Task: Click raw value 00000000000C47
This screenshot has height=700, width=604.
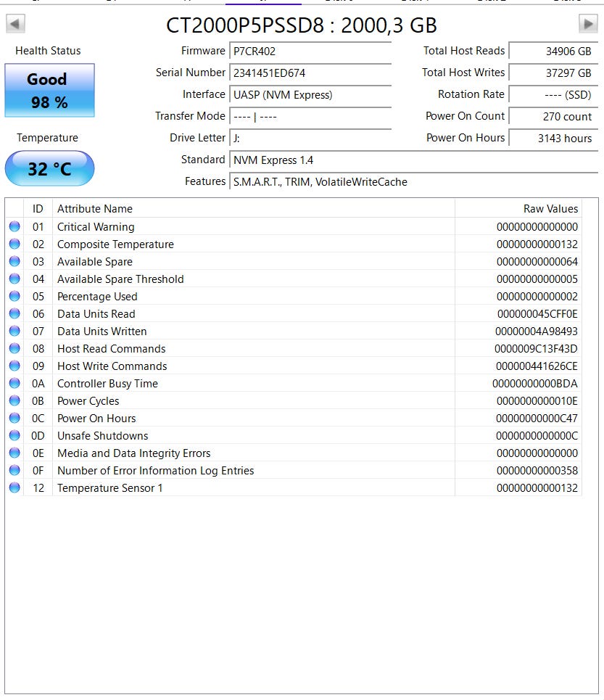Action: (537, 419)
